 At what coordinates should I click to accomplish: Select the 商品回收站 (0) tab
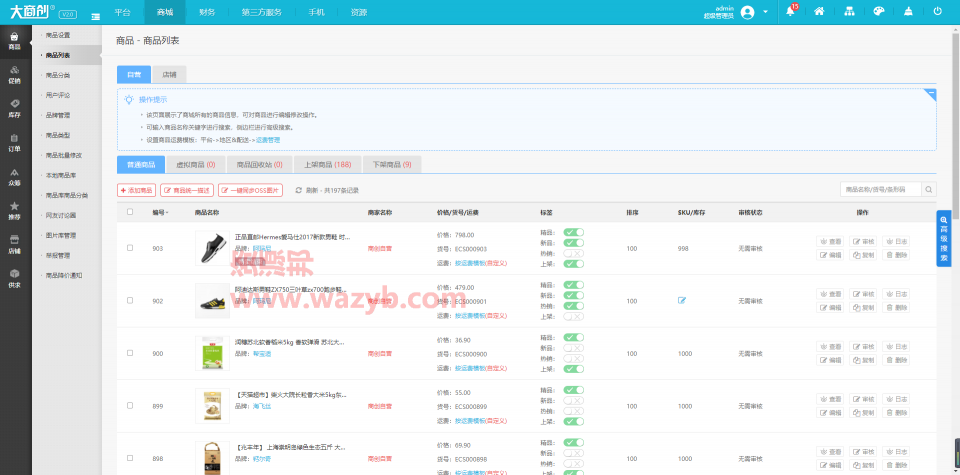[260, 165]
